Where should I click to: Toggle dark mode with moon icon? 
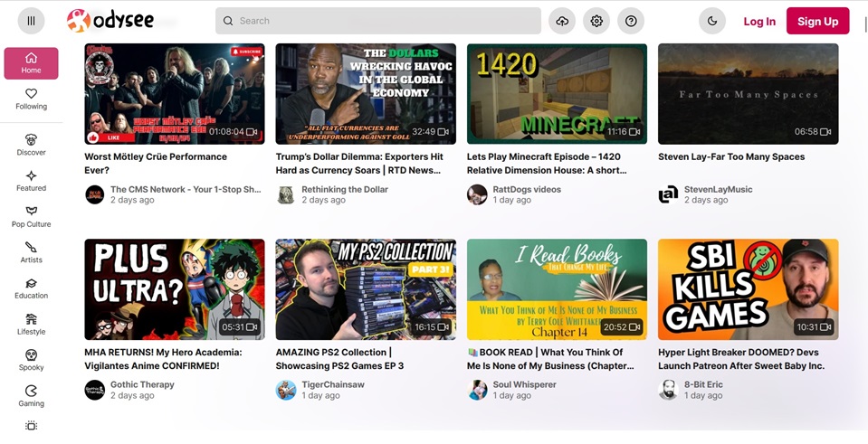[712, 21]
